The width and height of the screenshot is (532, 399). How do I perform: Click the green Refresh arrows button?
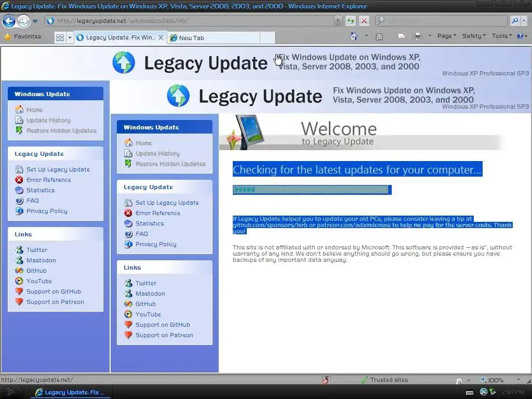(351, 21)
